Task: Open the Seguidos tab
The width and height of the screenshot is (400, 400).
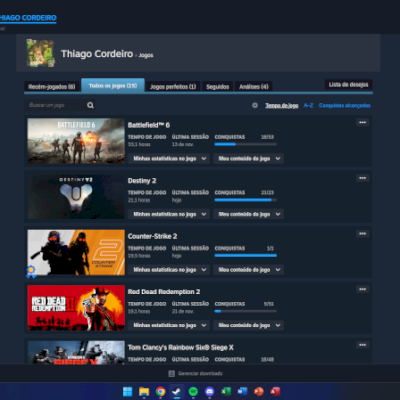Action: [217, 87]
